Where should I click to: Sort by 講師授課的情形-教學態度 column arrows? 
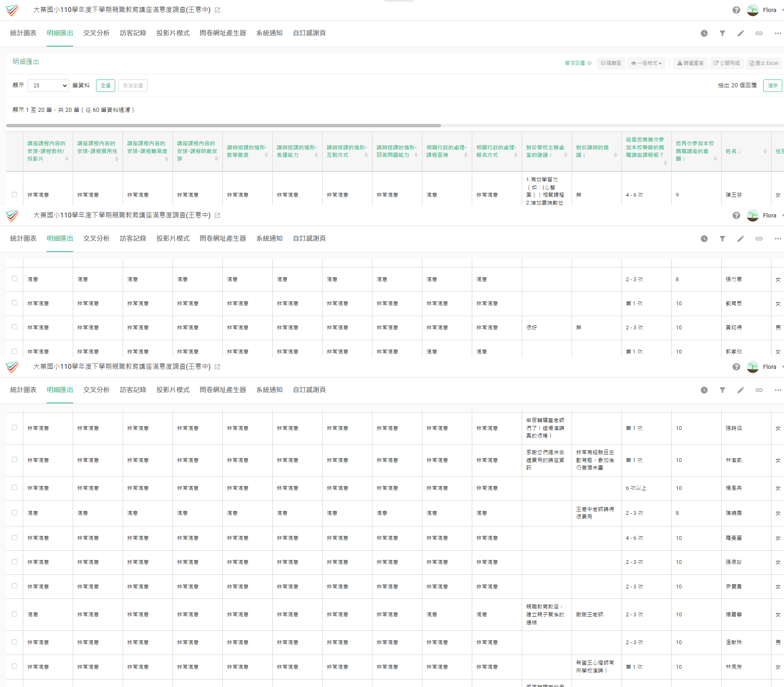pyautogui.click(x=266, y=155)
